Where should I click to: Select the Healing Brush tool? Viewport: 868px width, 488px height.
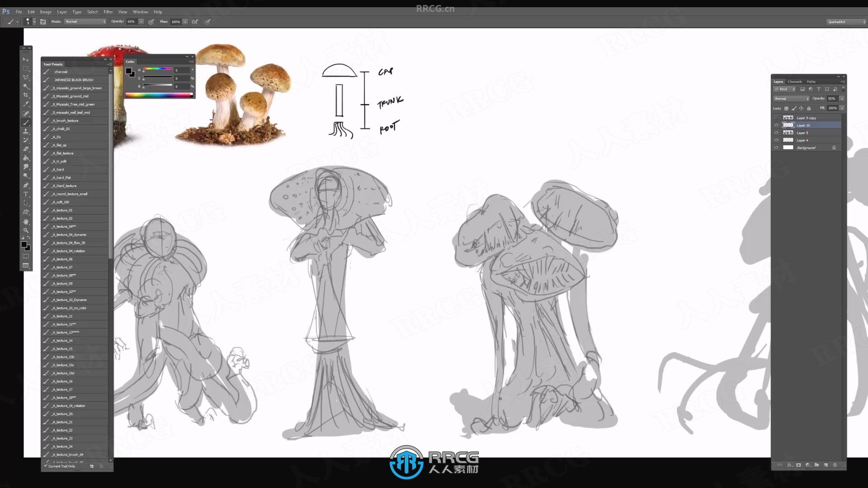[x=26, y=113]
